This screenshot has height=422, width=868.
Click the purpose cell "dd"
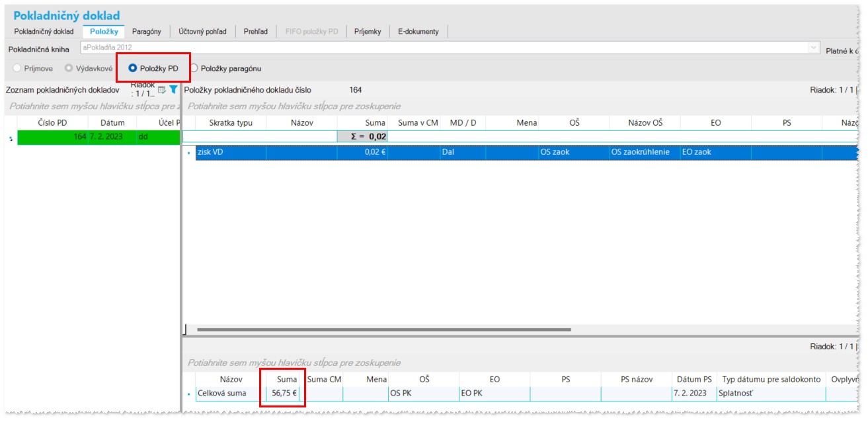click(158, 138)
